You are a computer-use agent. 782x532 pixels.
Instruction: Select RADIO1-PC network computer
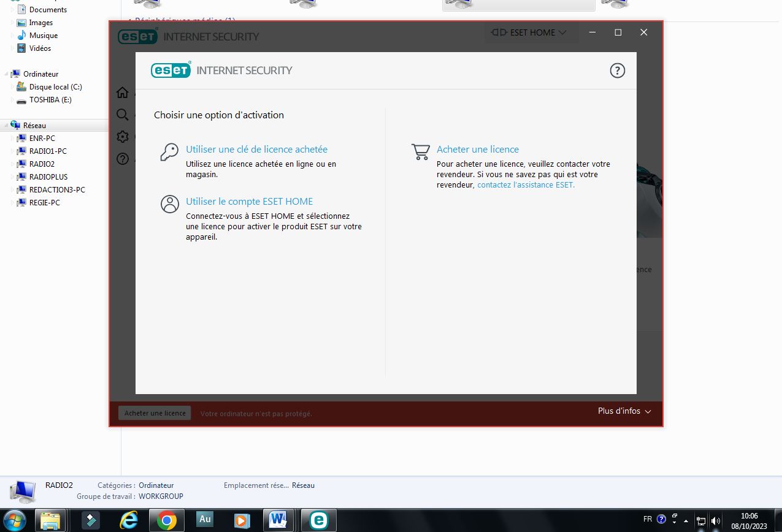tap(48, 151)
